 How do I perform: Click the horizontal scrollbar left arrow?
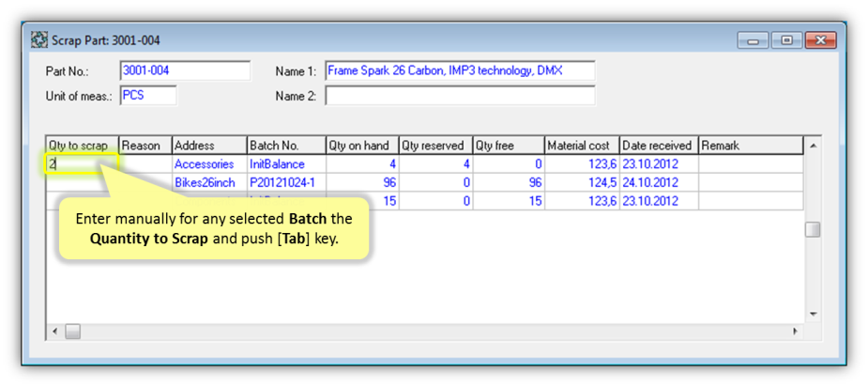pos(54,332)
